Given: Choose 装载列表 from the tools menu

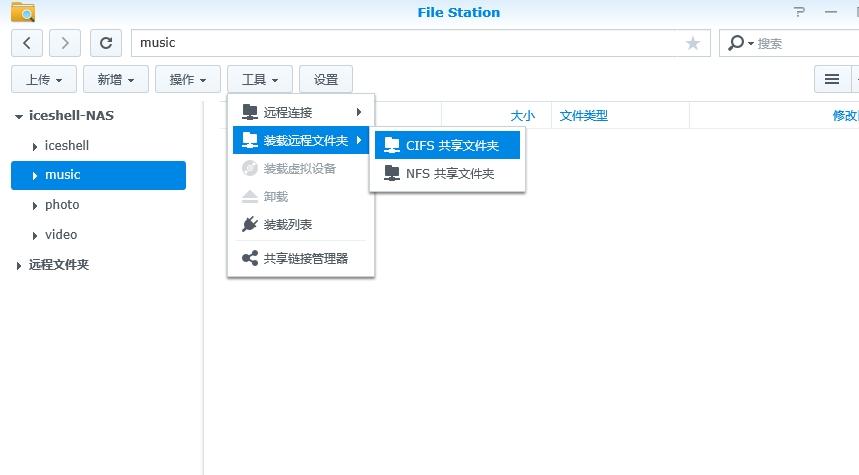Looking at the screenshot, I should (288, 225).
